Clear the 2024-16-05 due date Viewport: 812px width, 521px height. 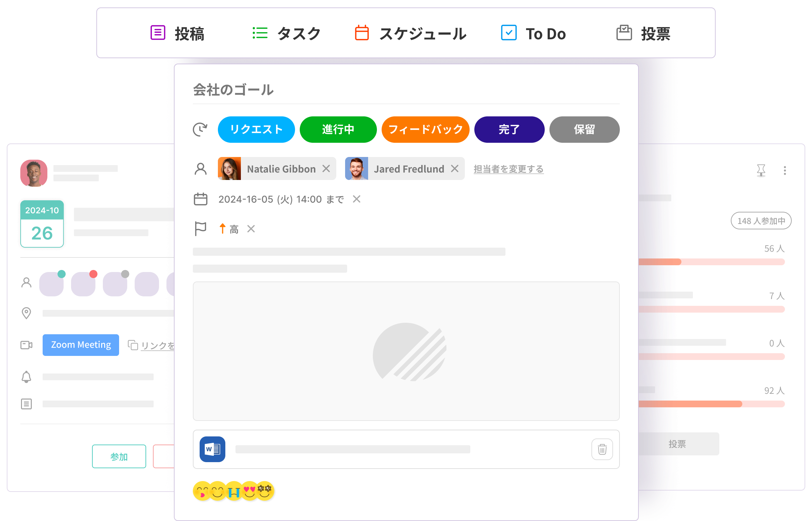click(x=357, y=199)
